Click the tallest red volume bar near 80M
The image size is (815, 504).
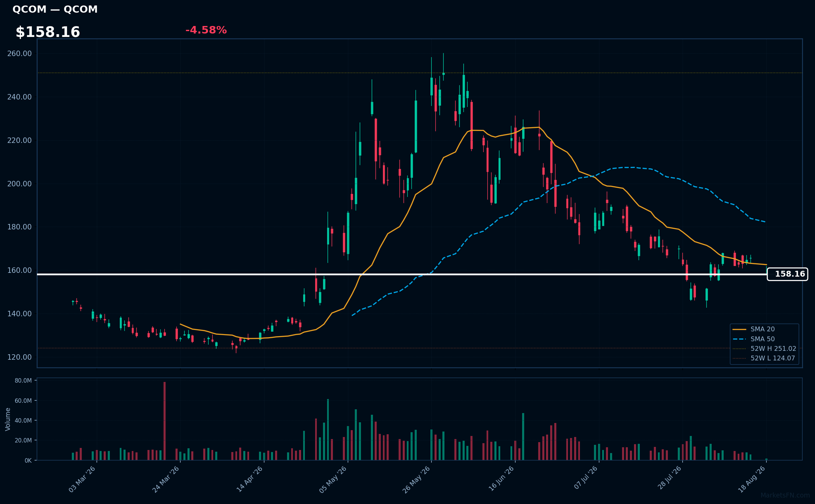pos(165,421)
